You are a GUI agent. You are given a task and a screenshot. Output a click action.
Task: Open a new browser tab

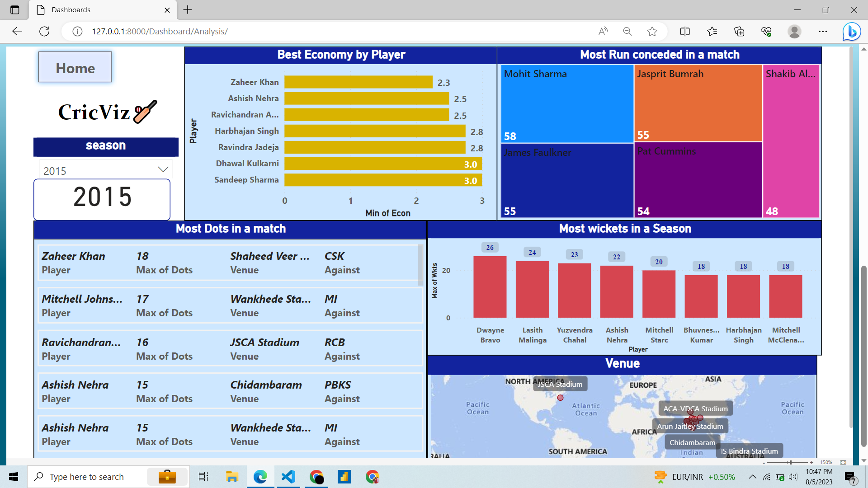[188, 9]
